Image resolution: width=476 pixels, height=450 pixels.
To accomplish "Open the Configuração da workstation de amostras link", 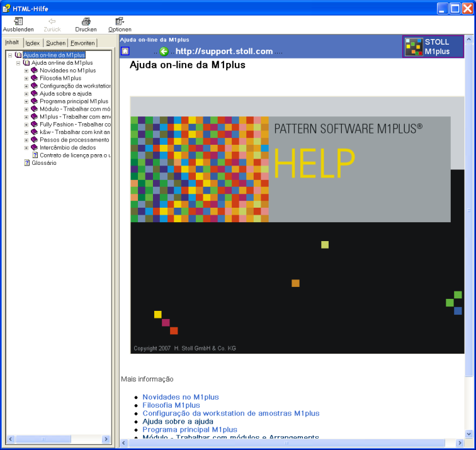I will pyautogui.click(x=230, y=413).
